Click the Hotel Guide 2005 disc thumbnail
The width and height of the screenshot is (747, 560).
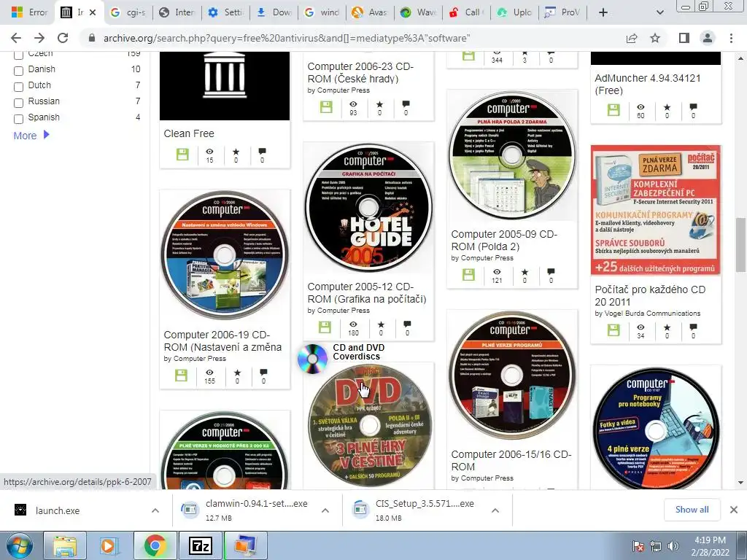click(368, 208)
